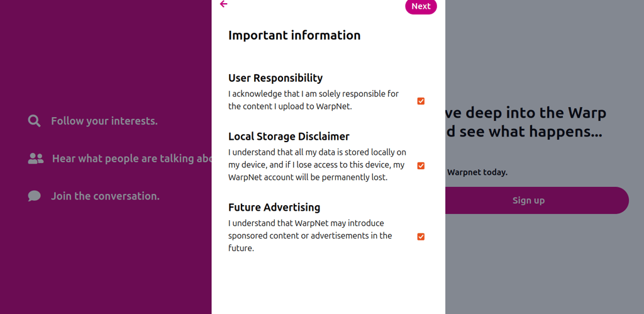The width and height of the screenshot is (644, 314).
Task: Select the "User Responsibility" heading
Action: [x=275, y=78]
